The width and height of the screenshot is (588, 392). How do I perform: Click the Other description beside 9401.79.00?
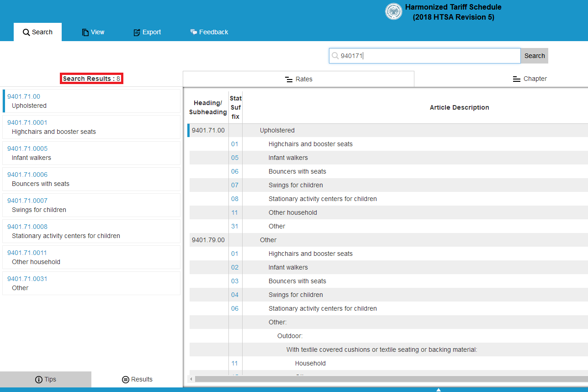[268, 240]
